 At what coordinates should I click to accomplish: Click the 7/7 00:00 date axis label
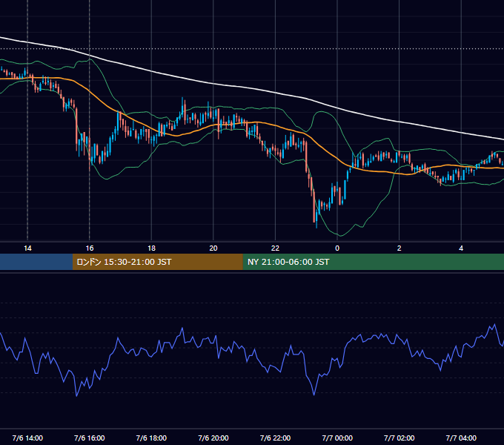[337, 438]
